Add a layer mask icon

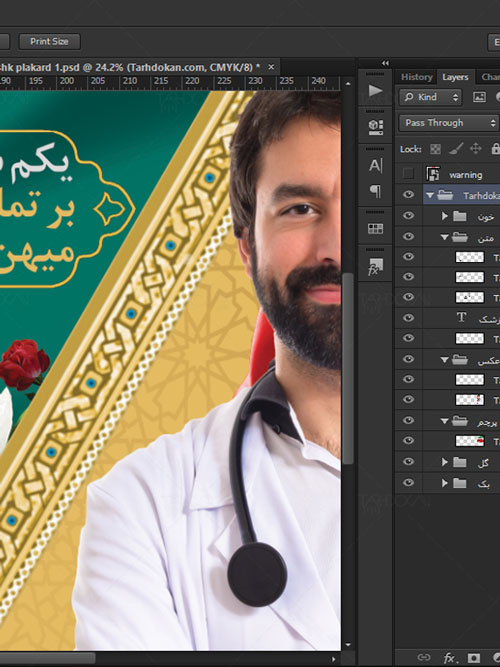tap(474, 658)
